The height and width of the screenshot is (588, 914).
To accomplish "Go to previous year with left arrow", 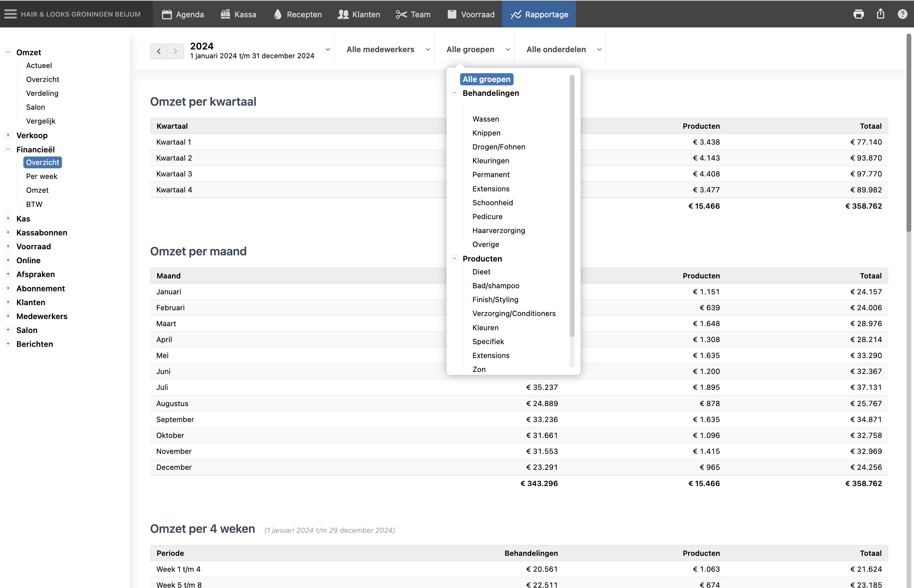I will [159, 51].
